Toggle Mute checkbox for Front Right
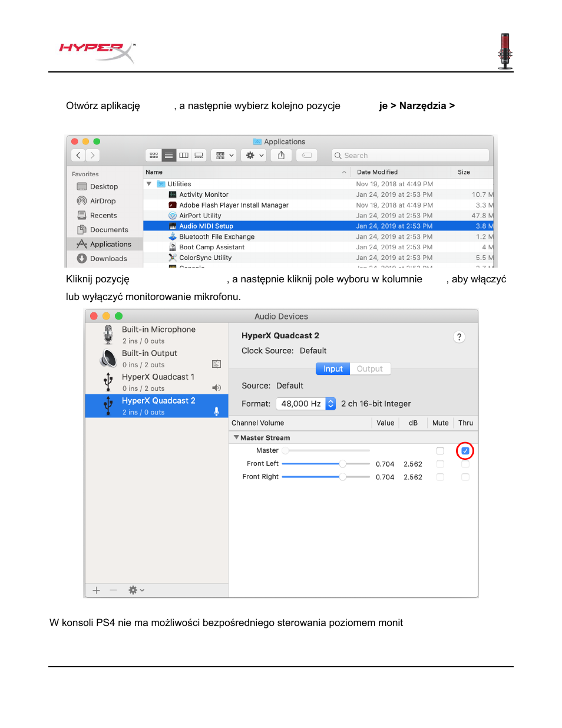Viewport: 562px width, 728px height. [440, 477]
